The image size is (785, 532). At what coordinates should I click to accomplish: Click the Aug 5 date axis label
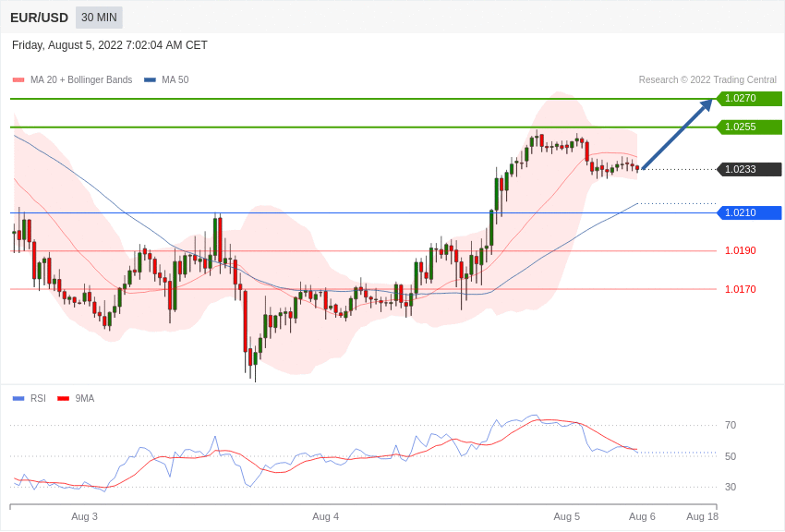pos(567,516)
